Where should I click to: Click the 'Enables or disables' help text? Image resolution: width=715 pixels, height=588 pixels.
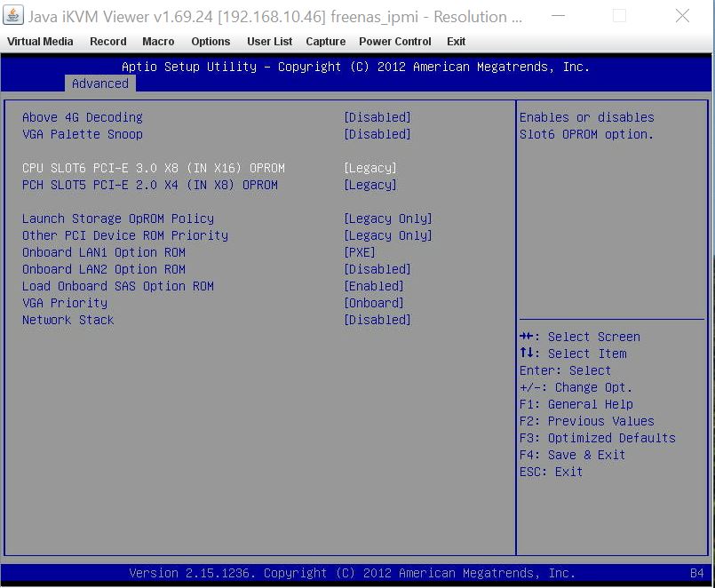click(x=587, y=117)
